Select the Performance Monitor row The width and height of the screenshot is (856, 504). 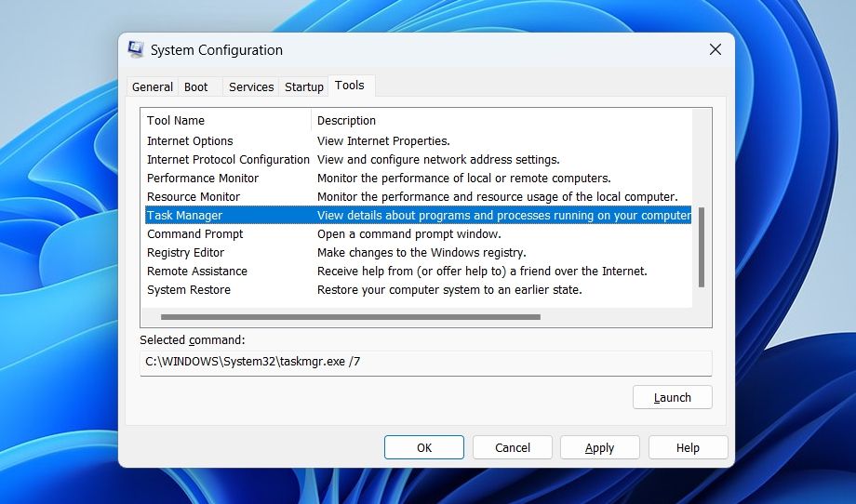coord(418,179)
